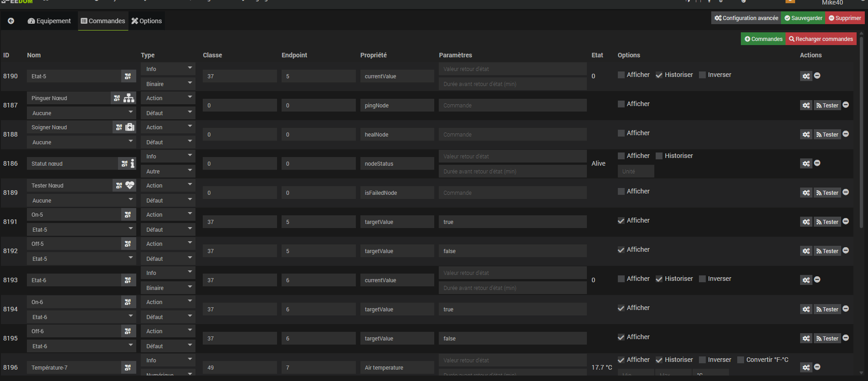
Task: Click the Unité field for Statut nœud
Action: pyautogui.click(x=636, y=171)
